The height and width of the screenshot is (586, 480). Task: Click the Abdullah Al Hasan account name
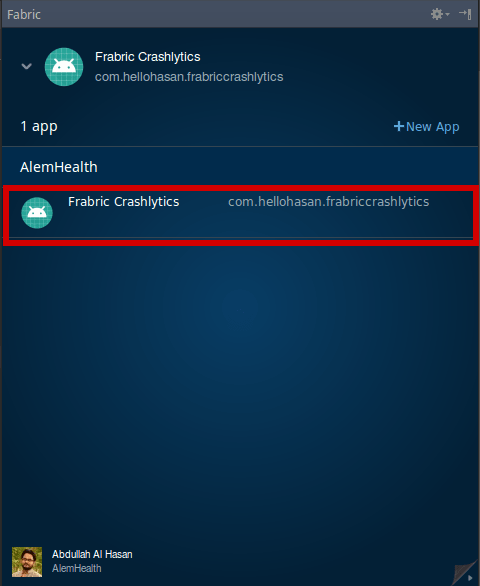tap(92, 554)
